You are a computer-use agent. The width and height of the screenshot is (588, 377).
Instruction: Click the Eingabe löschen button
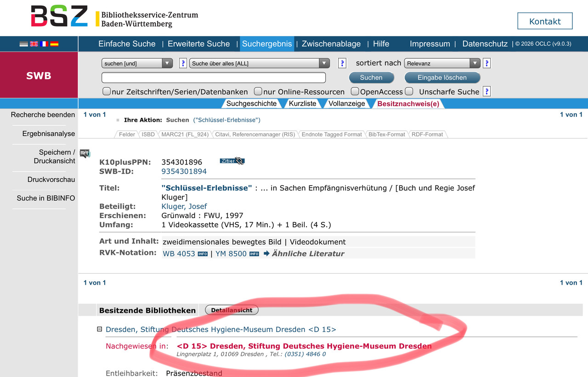442,78
